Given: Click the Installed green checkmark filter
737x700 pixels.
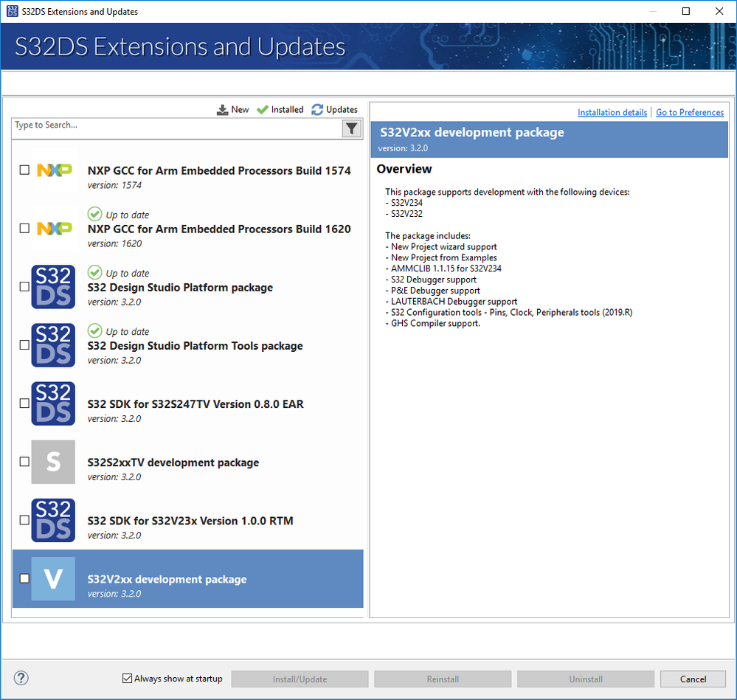Looking at the screenshot, I should tap(263, 109).
